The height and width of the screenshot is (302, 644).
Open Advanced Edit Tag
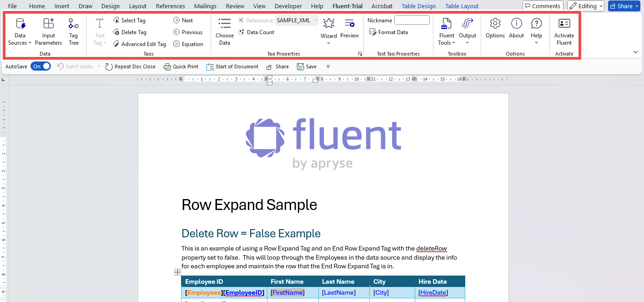(139, 44)
